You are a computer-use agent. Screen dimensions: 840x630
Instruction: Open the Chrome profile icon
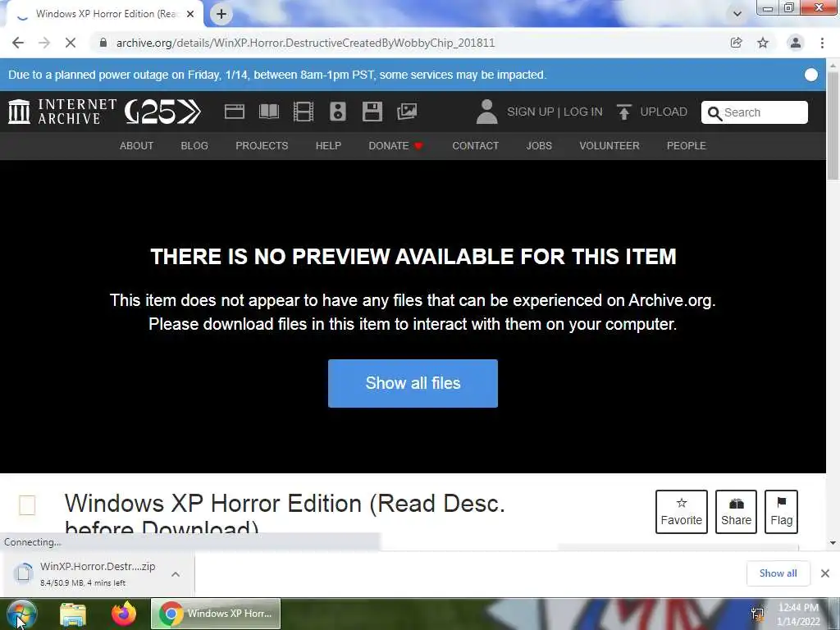pyautogui.click(x=796, y=43)
